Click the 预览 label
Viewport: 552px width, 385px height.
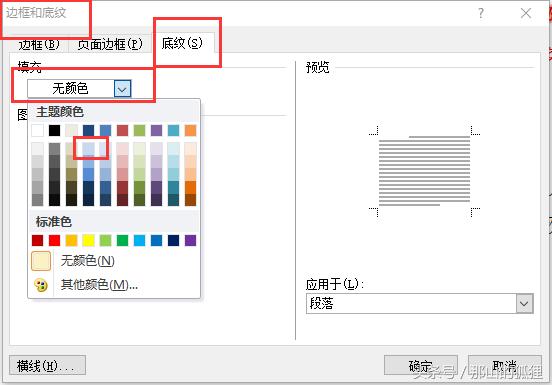[318, 67]
